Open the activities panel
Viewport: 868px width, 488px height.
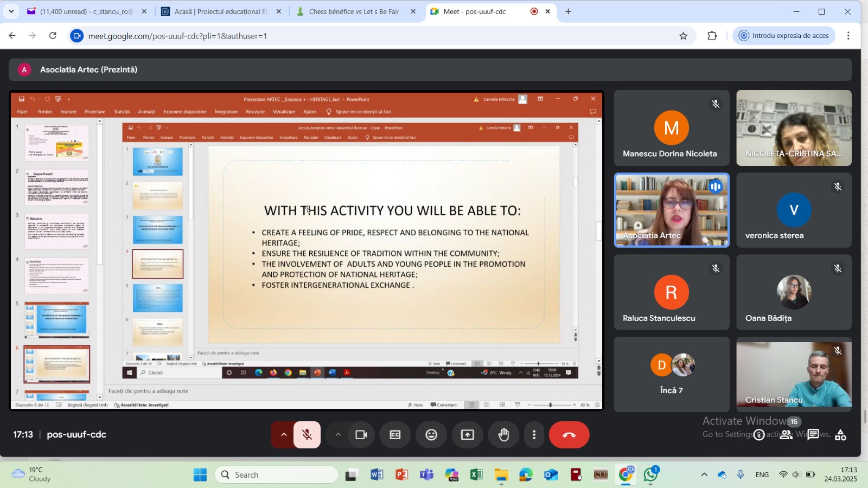pos(840,435)
